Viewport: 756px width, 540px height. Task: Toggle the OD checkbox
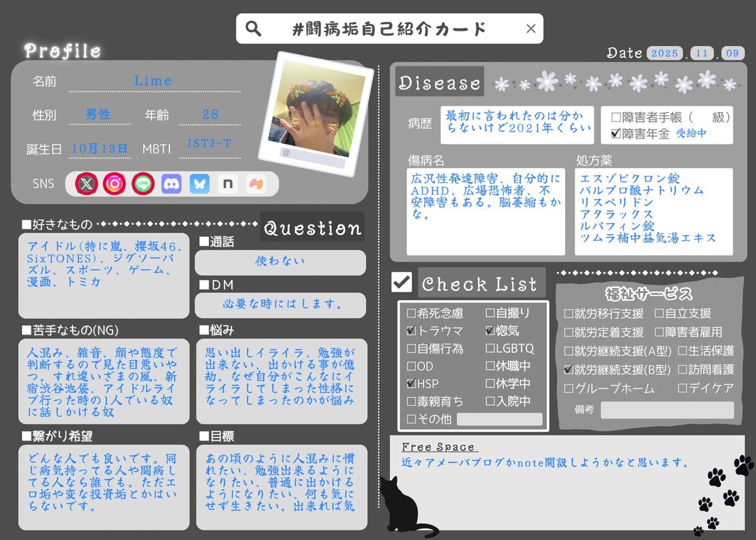point(411,366)
